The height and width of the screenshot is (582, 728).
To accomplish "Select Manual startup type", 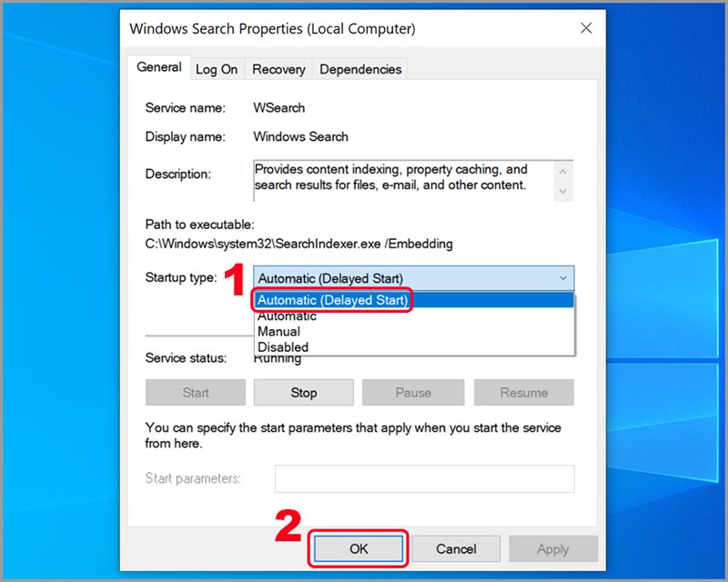I will pos(281,331).
